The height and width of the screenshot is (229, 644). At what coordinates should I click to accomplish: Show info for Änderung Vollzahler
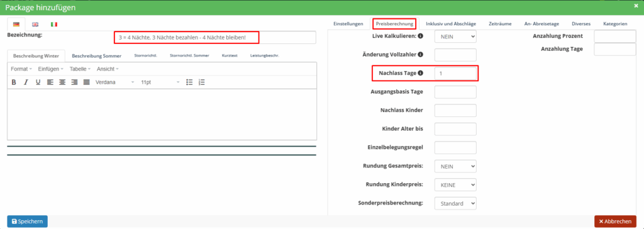pos(421,54)
